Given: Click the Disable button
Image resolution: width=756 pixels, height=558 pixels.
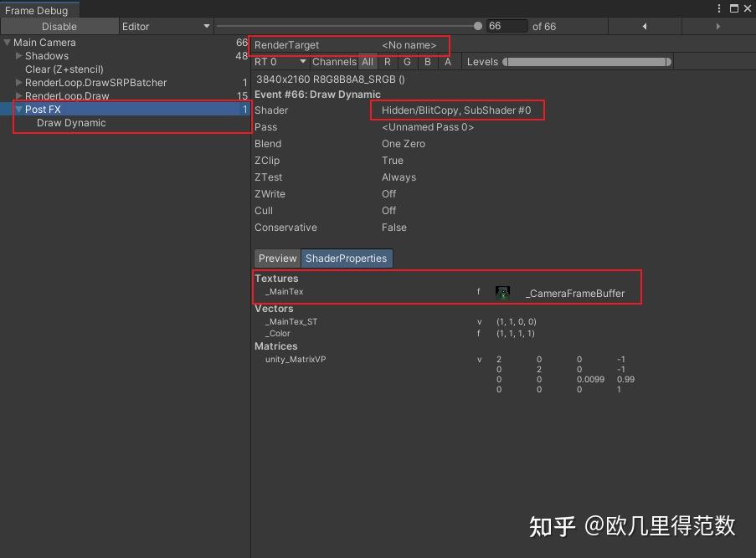Looking at the screenshot, I should coord(58,26).
